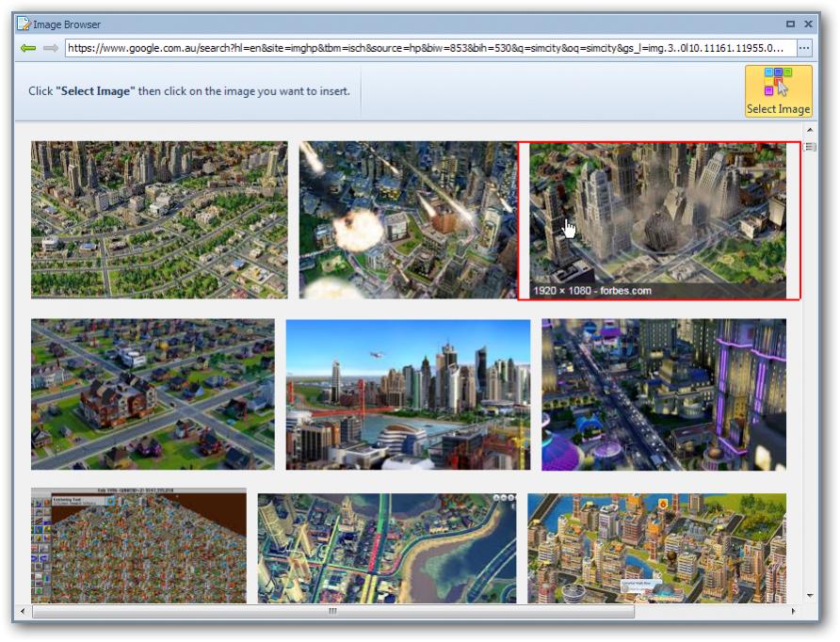Click the horizontal scrollbar thumb
Viewport: 840px width, 642px height.
pyautogui.click(x=333, y=611)
